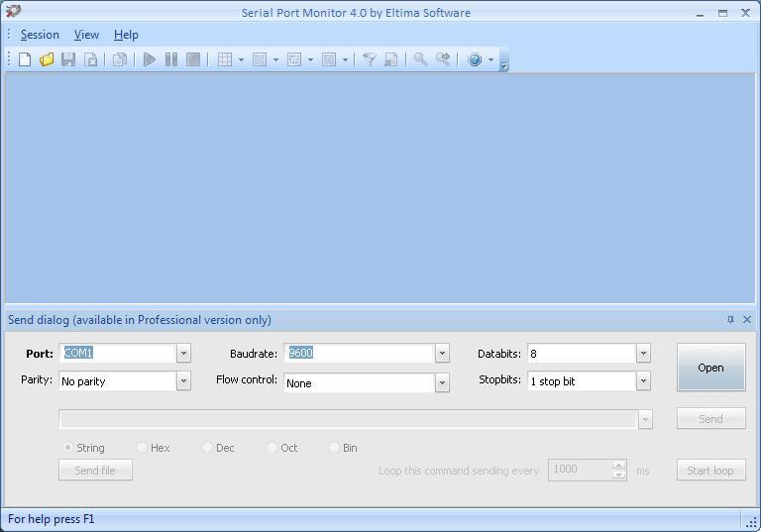The width and height of the screenshot is (761, 532).
Task: Create a new session with the blank page icon
Action: tap(25, 59)
